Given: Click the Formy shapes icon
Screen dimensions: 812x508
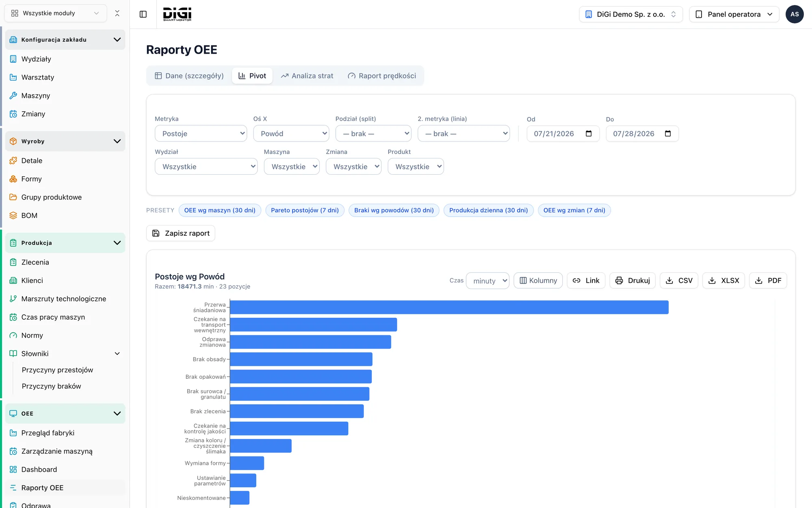Looking at the screenshot, I should [x=13, y=179].
